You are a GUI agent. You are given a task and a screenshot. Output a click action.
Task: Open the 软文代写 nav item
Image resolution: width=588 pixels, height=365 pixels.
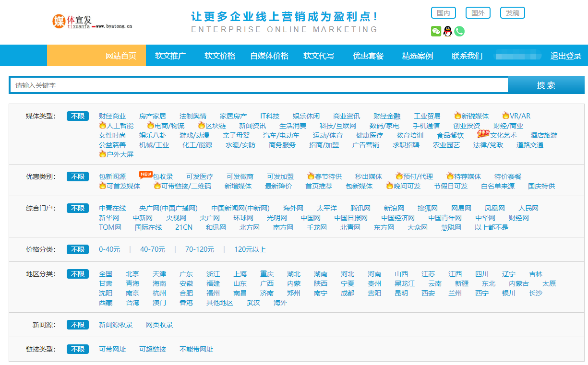(x=319, y=56)
